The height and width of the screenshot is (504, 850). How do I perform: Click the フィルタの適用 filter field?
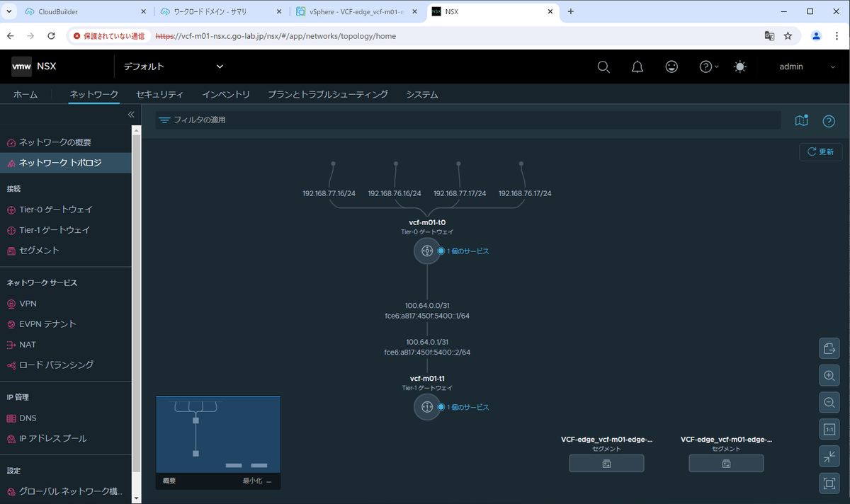pyautogui.click(x=467, y=120)
